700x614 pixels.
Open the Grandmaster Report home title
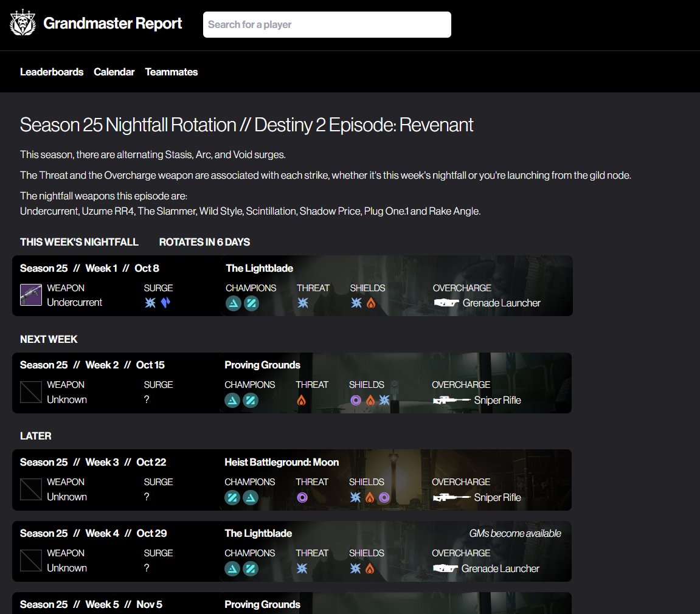(113, 23)
